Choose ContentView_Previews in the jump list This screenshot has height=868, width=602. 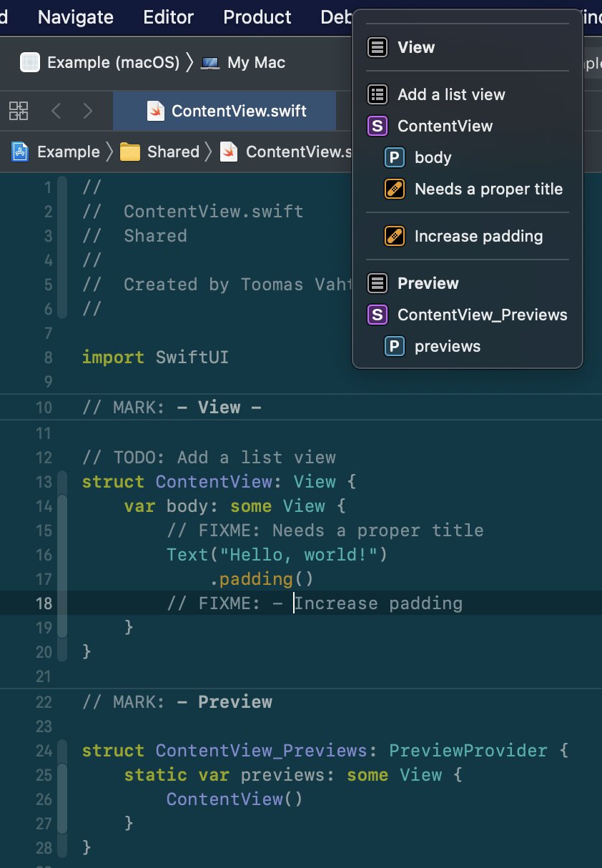pyautogui.click(x=482, y=315)
